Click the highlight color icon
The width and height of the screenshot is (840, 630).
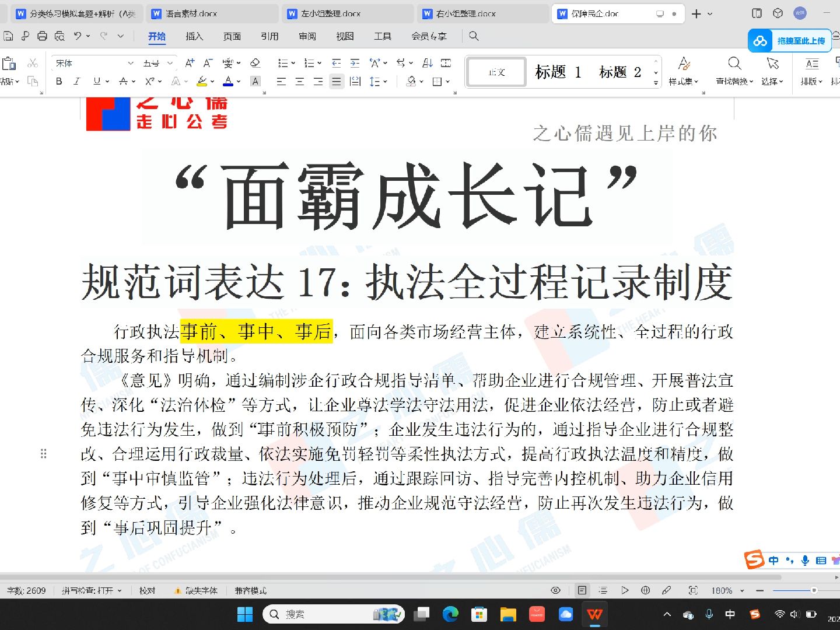click(202, 81)
